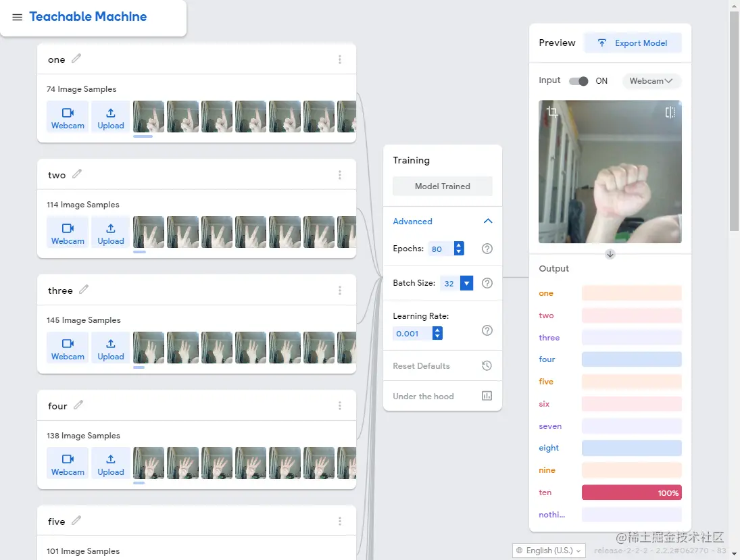Edit the 'one' class name pencil icon
Screen dimensions: 740x560
pyautogui.click(x=76, y=59)
